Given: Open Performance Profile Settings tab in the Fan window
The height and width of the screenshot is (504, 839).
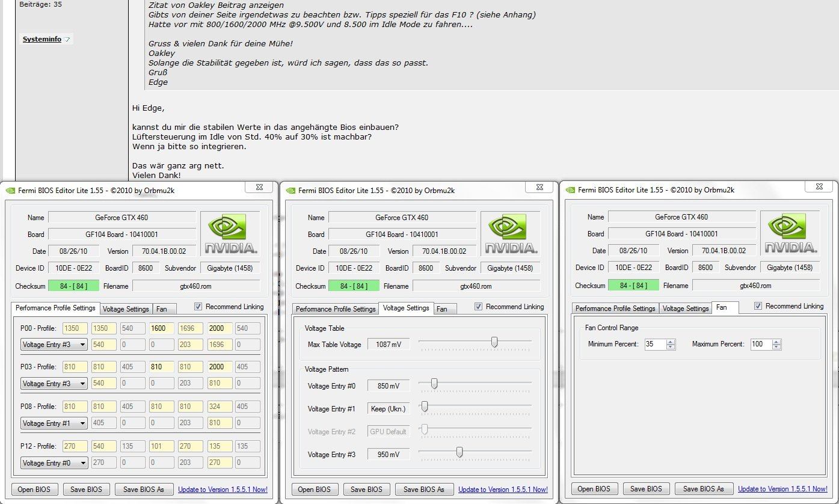Looking at the screenshot, I should [615, 308].
